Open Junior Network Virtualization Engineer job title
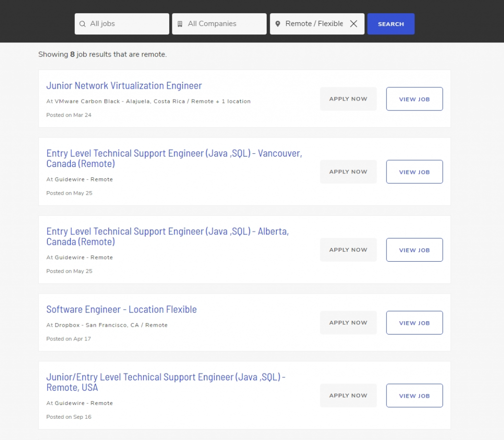 pos(124,86)
